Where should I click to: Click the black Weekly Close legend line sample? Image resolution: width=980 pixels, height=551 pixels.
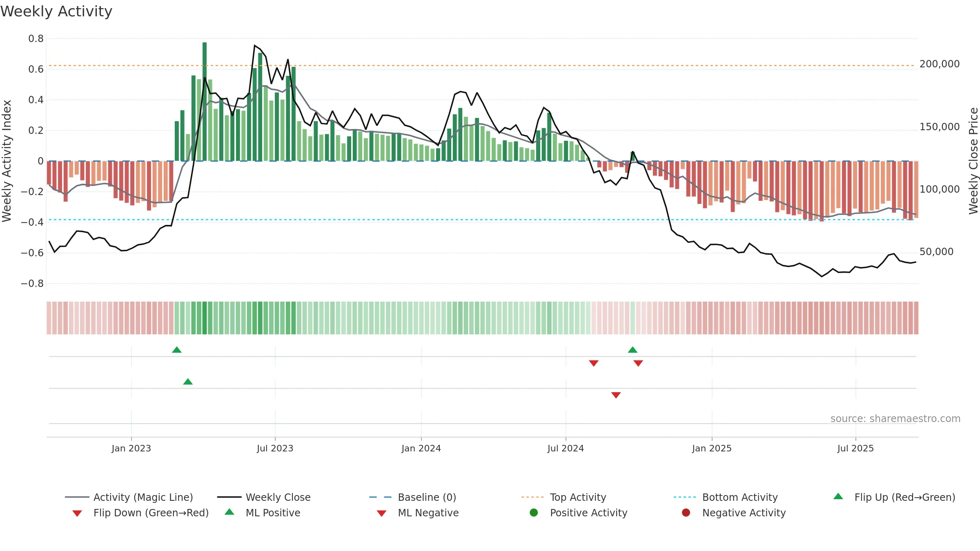point(229,497)
